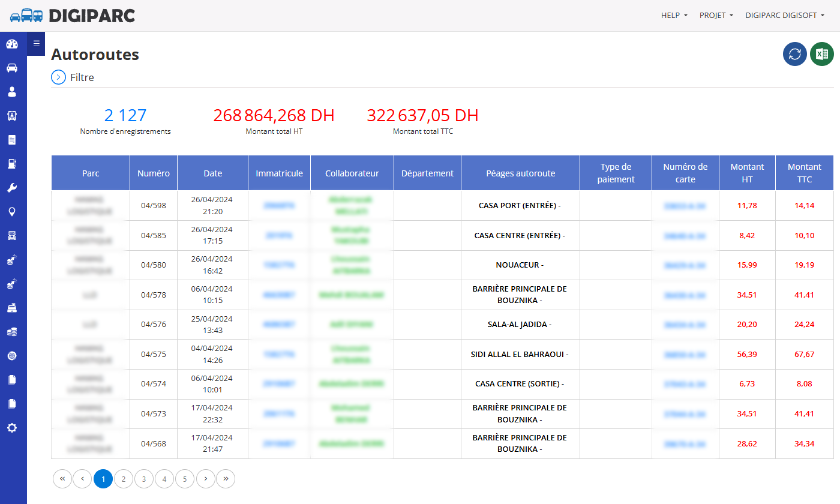
Task: Open the fuel pump icon in sidebar
Action: 12,164
